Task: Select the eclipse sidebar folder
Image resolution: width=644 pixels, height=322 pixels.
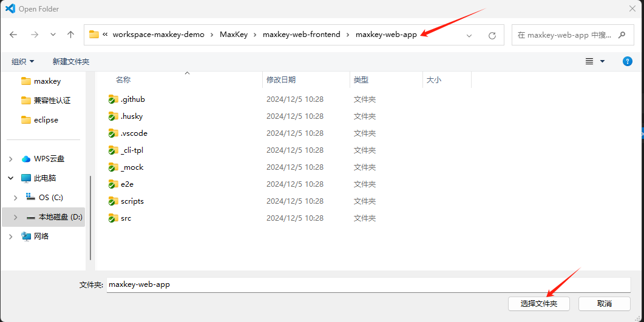Action: [40, 120]
